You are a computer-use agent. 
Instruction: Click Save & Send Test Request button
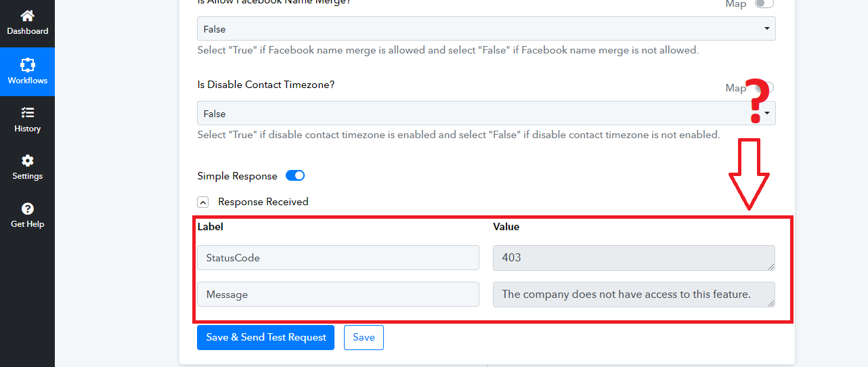(x=265, y=337)
